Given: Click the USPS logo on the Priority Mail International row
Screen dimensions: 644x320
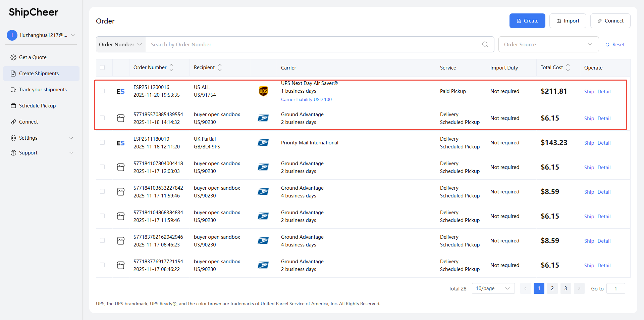Looking at the screenshot, I should coord(263,143).
